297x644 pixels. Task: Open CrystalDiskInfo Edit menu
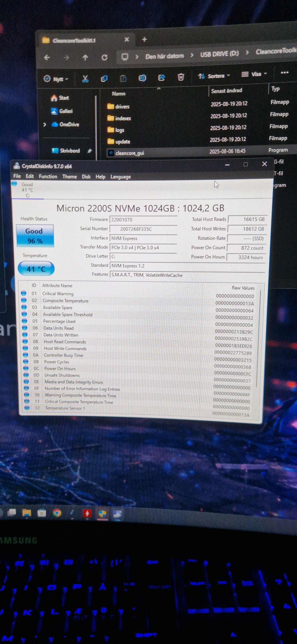tap(30, 176)
